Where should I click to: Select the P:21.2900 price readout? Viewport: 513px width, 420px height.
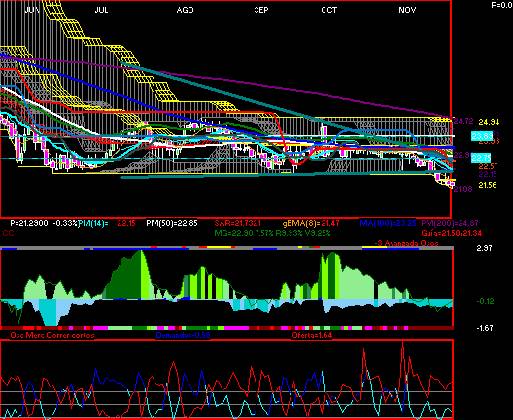(x=29, y=223)
